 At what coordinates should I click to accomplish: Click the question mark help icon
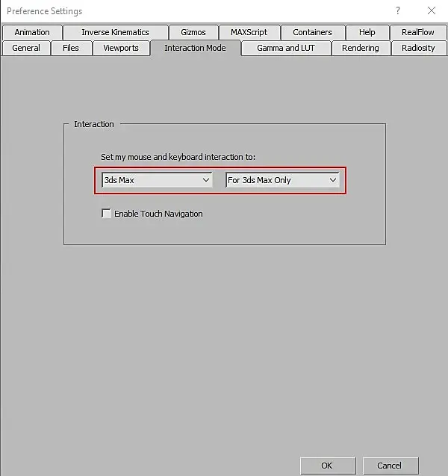[x=398, y=10]
